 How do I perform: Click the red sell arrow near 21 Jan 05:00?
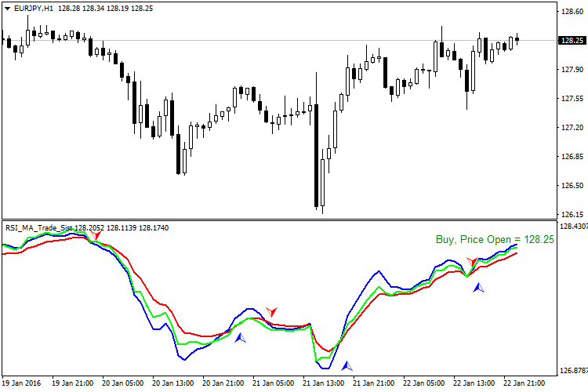[271, 311]
